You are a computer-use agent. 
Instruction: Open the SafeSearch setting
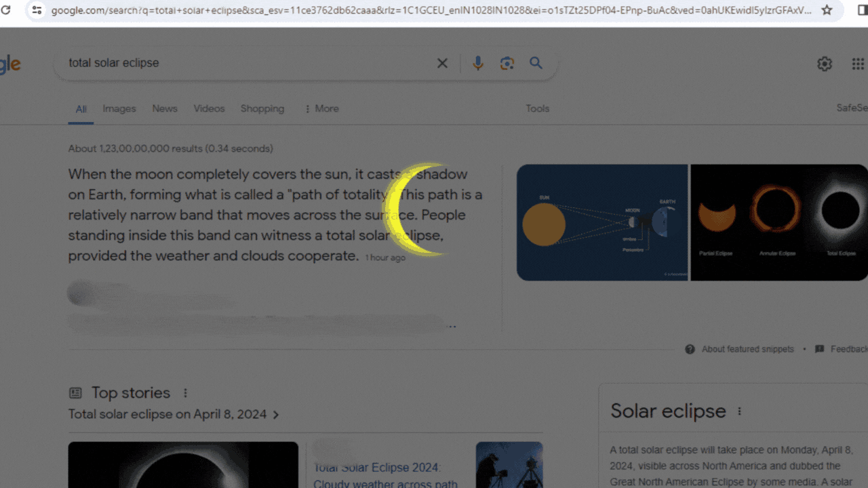click(852, 108)
